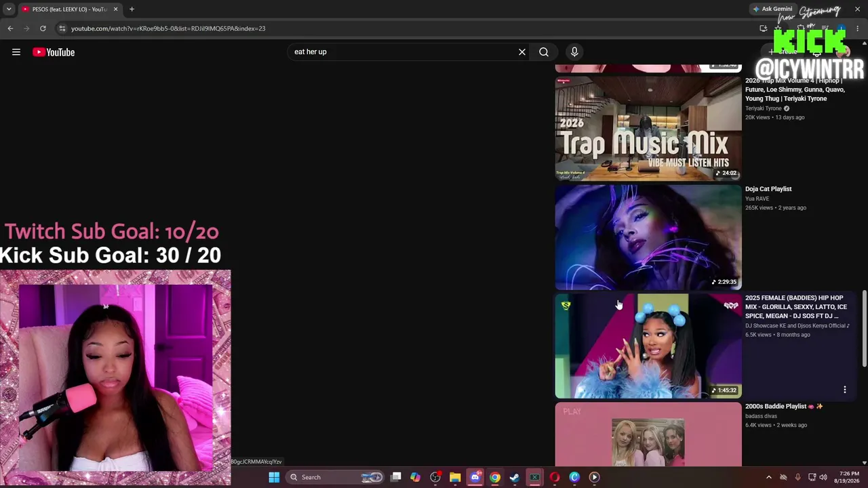Open Opera browser from the taskbar
The height and width of the screenshot is (488, 868).
tap(555, 477)
